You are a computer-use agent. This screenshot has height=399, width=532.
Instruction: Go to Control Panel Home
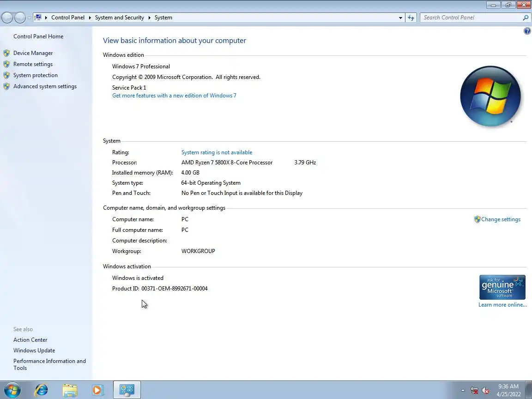(38, 36)
